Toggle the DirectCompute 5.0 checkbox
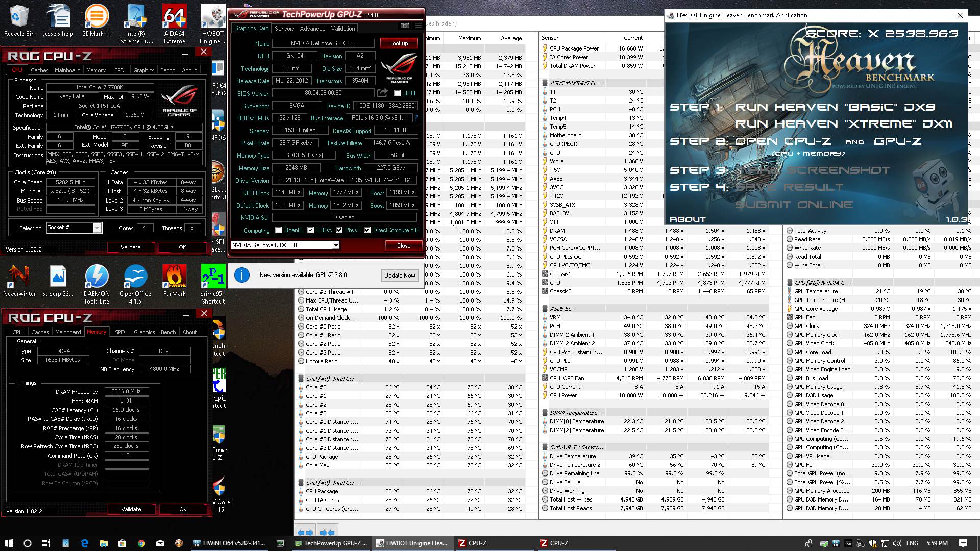 (367, 230)
